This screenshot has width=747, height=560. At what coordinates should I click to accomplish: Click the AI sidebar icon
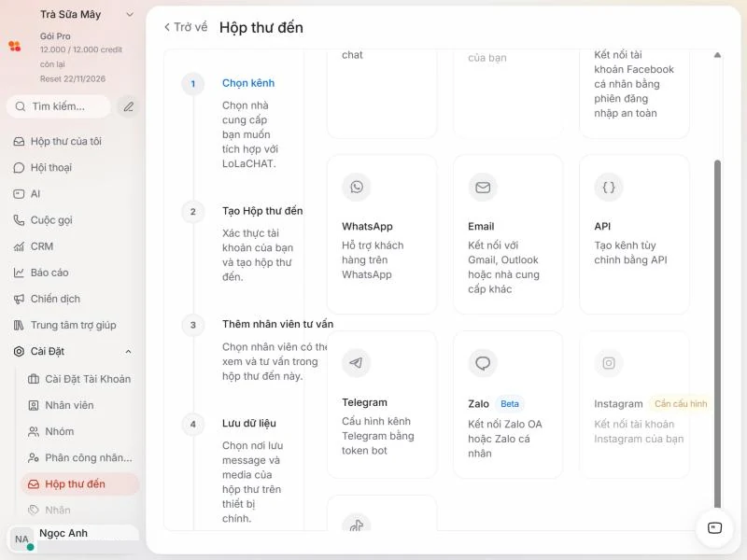[19, 194]
